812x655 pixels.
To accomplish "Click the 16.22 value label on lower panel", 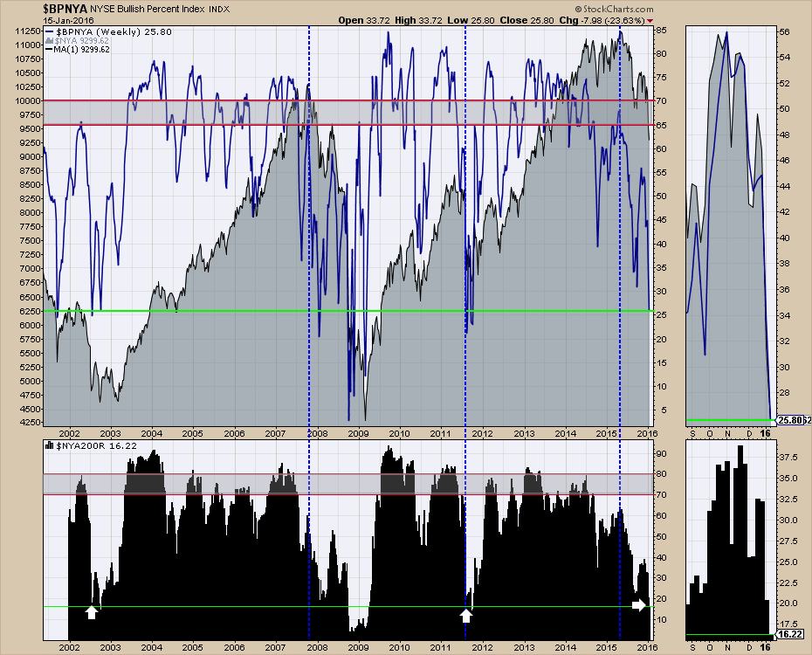I will pyautogui.click(x=788, y=636).
